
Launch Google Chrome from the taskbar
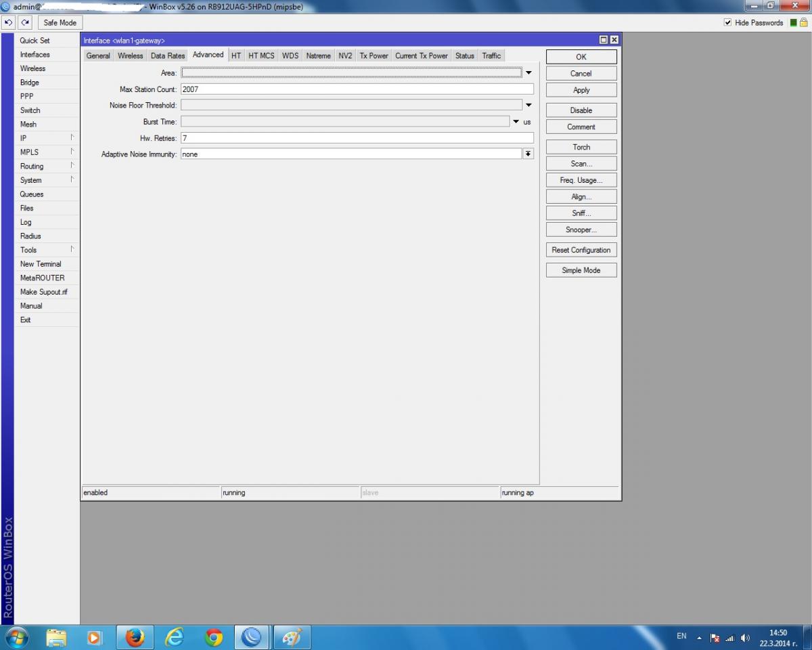(x=214, y=637)
